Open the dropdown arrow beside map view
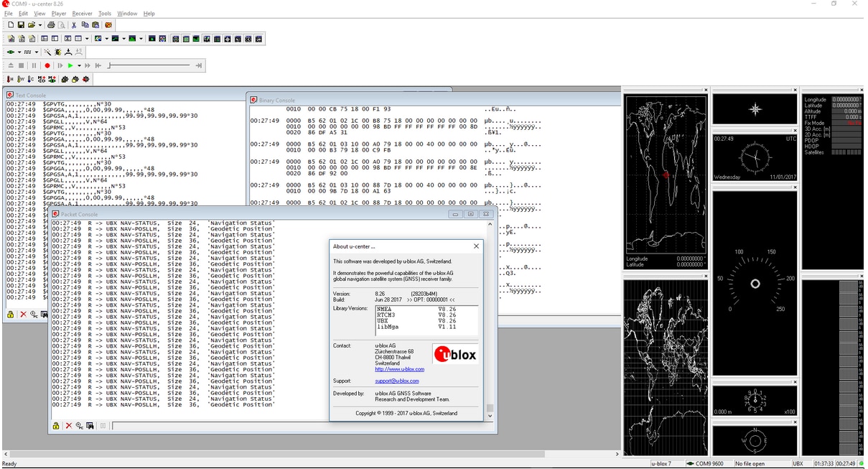 tap(107, 39)
